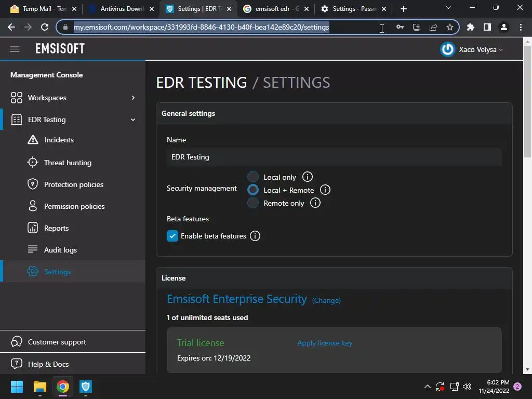Toggle Enable beta features checkbox
The image size is (532, 399).
pyautogui.click(x=172, y=236)
